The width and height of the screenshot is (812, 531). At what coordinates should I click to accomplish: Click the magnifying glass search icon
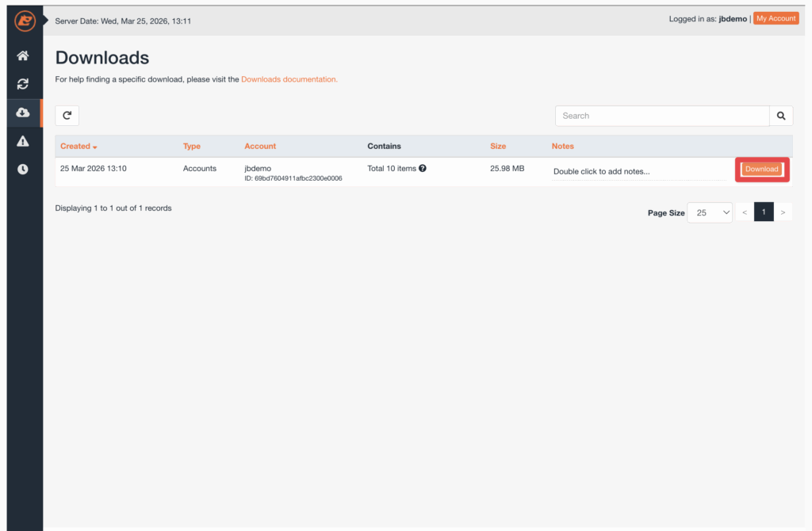point(781,116)
